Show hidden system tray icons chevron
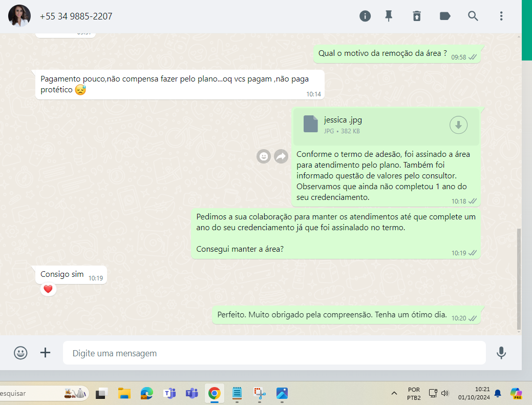Viewport: 532px width, 405px height. click(x=394, y=393)
